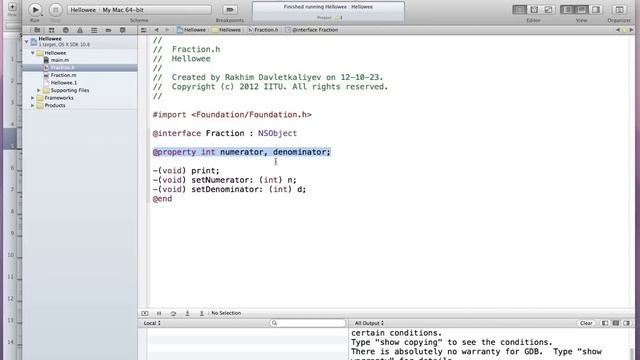Viewport: 640px width, 360px height.
Task: Expand the Frameworks group
Action: pos(33,98)
